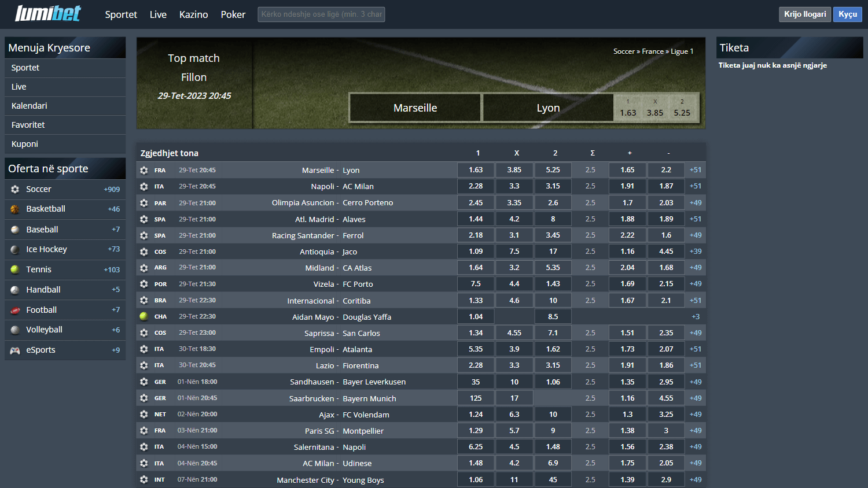Expand +3 markets for Aidan Mayo match
Screen dimensions: 868x488
pyautogui.click(x=696, y=317)
